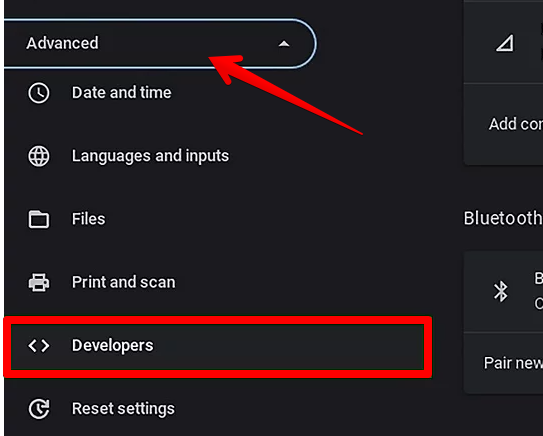
Task: Click the Bluetooth section heading
Action: click(503, 218)
